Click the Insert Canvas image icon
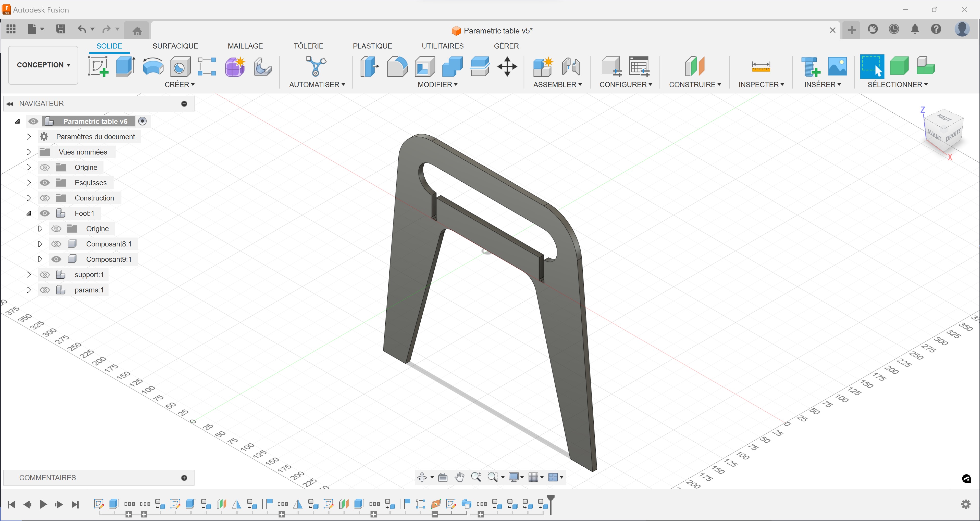 coord(837,67)
